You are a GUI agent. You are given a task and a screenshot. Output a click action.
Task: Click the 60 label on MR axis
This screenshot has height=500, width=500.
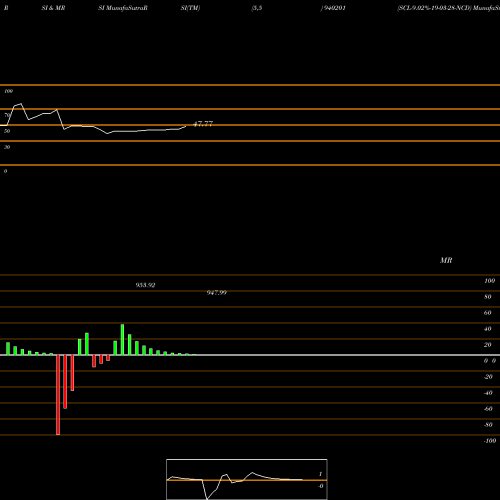pos(488,313)
